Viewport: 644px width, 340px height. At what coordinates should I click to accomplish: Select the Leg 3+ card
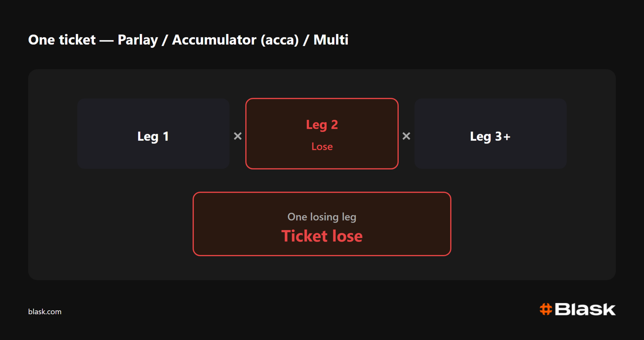click(x=490, y=133)
